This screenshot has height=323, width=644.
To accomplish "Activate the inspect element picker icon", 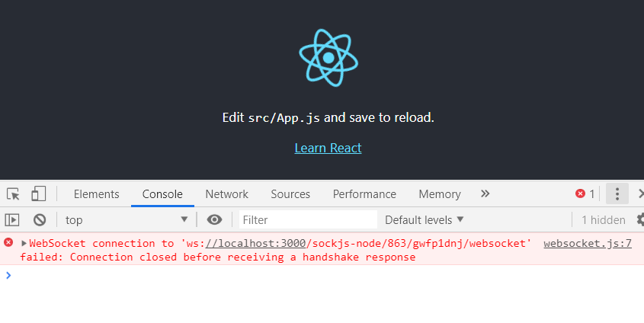I will coord(13,193).
